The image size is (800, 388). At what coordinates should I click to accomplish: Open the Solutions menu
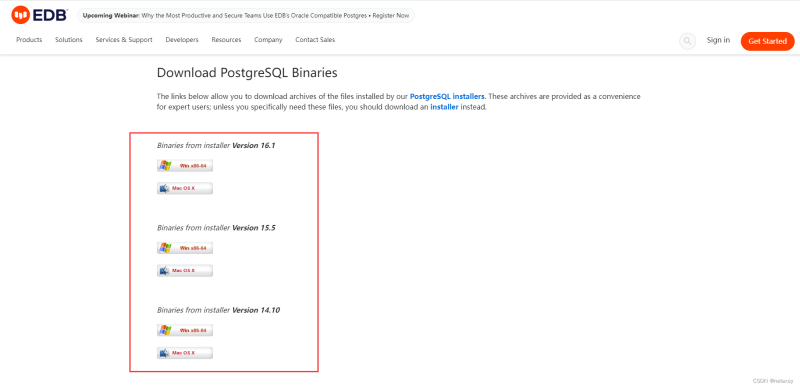[69, 40]
